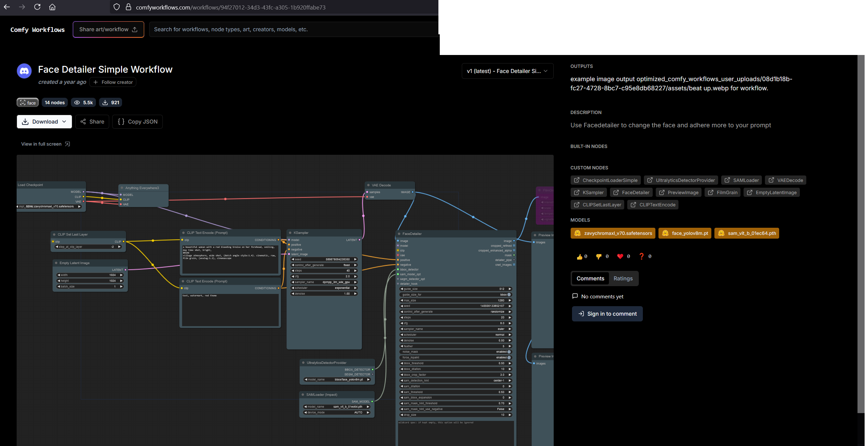Open EmptyLatentImage node link icon
868x446 pixels.
point(749,192)
